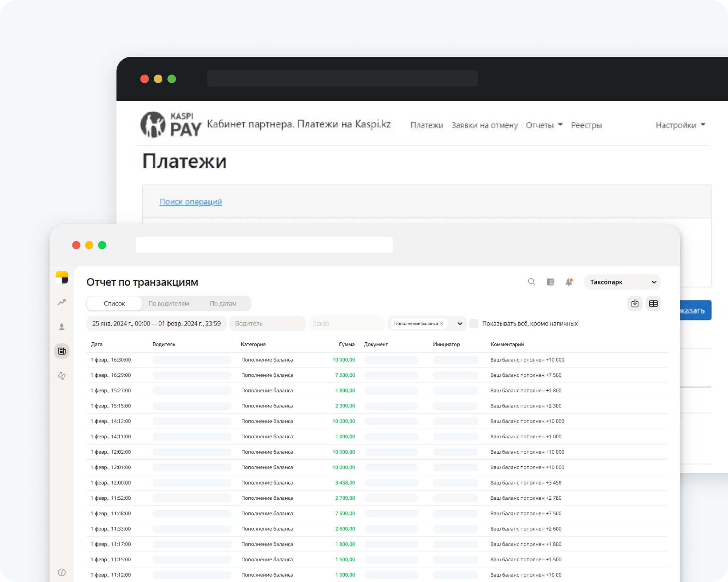The image size is (728, 582).
Task: Check 'Показывать всё, кроме наличных' checkbox
Action: [474, 323]
